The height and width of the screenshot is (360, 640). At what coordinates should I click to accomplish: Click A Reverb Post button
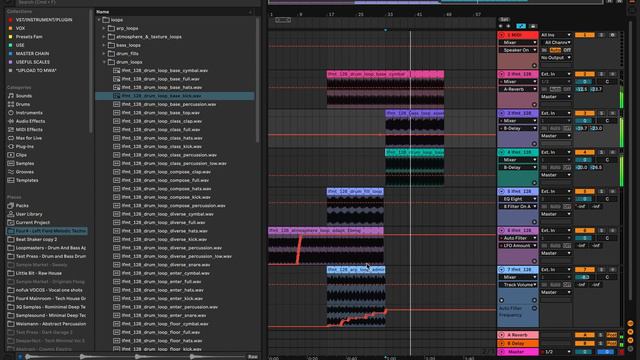[x=611, y=335]
